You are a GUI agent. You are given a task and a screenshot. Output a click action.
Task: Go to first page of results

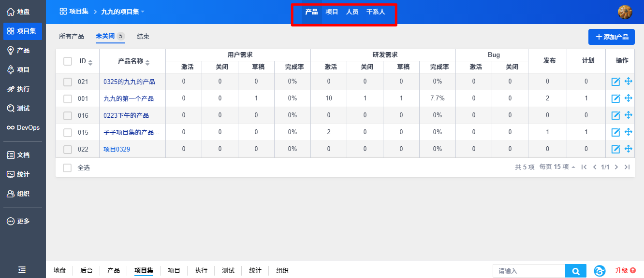tap(584, 167)
